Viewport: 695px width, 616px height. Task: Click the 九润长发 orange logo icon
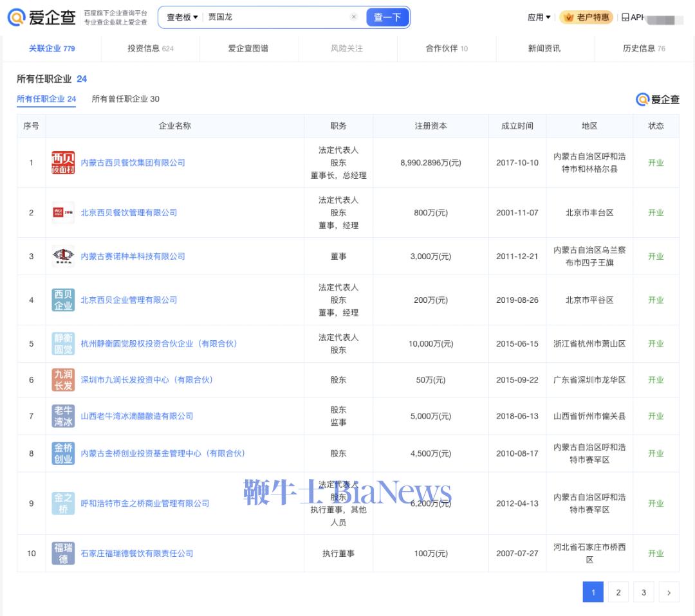[63, 380]
